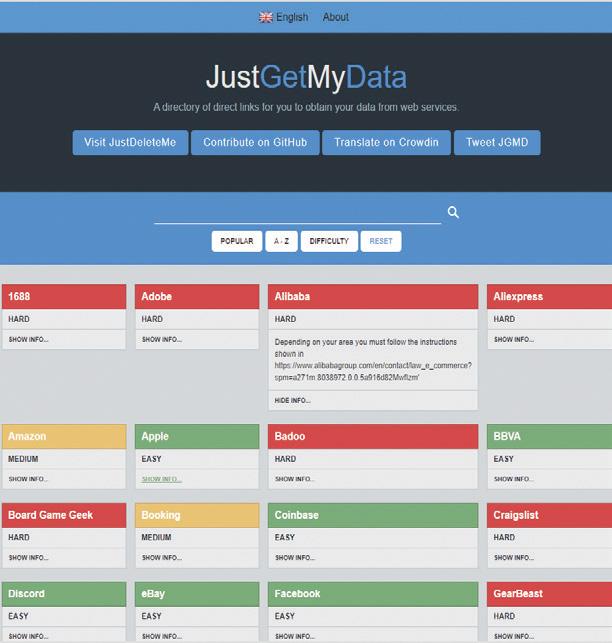Expand Show Info on Board Game Geek card
This screenshot has height=643, width=612.
click(28, 558)
